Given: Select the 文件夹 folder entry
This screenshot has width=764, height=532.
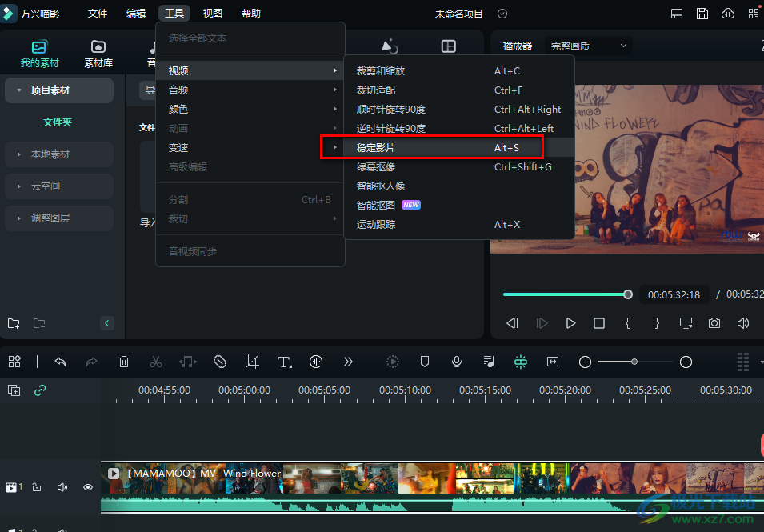Looking at the screenshot, I should point(58,122).
